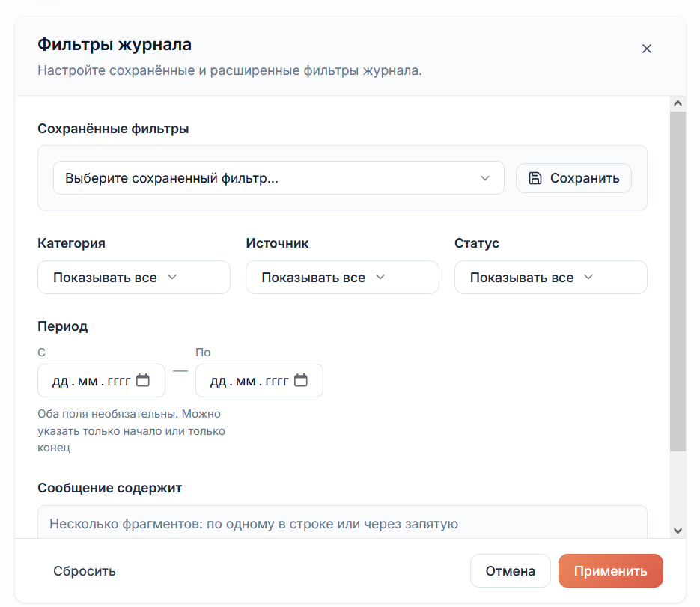Click the scrollbar up arrow
Screen dimensions: 700x607
click(x=678, y=103)
